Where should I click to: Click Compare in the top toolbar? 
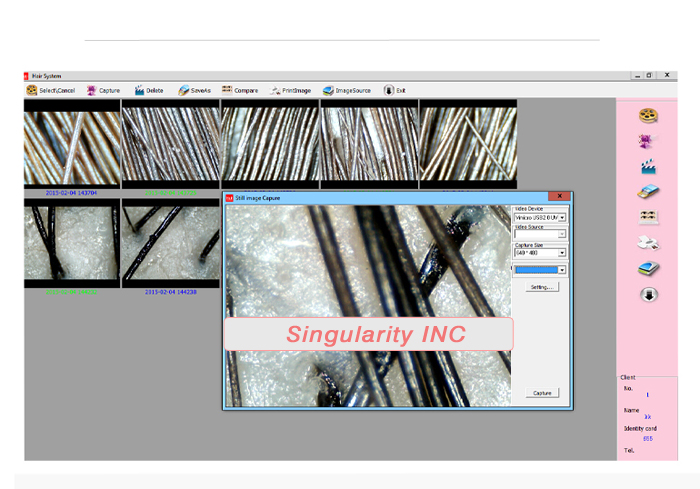coord(240,90)
